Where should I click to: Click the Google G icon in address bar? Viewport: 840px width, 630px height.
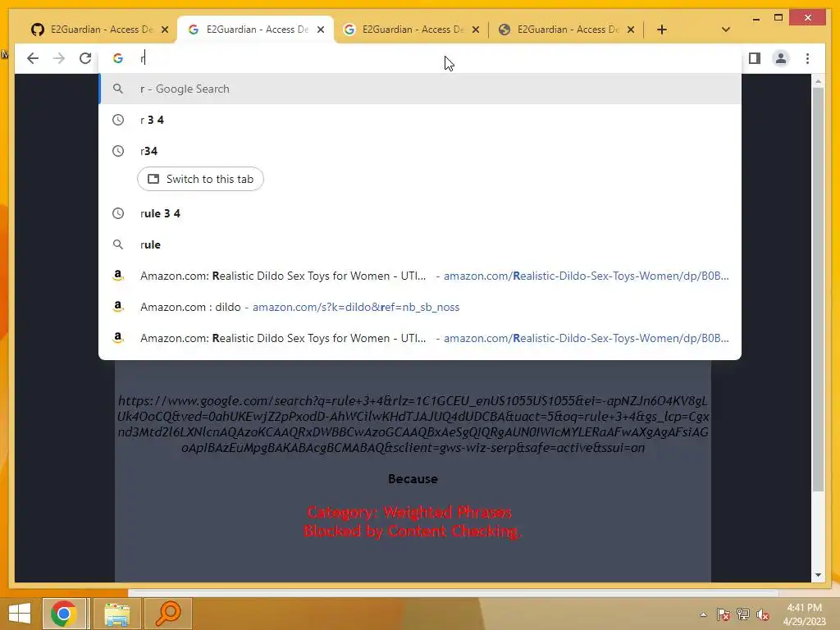(118, 58)
